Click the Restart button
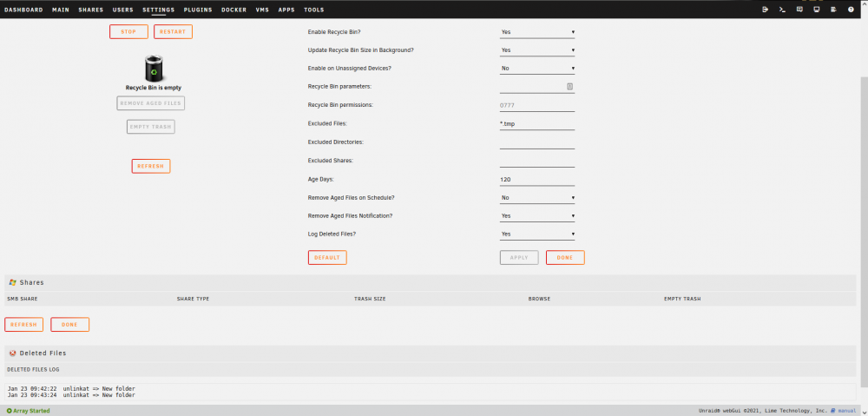Viewport: 868px width, 416px height. pos(173,31)
